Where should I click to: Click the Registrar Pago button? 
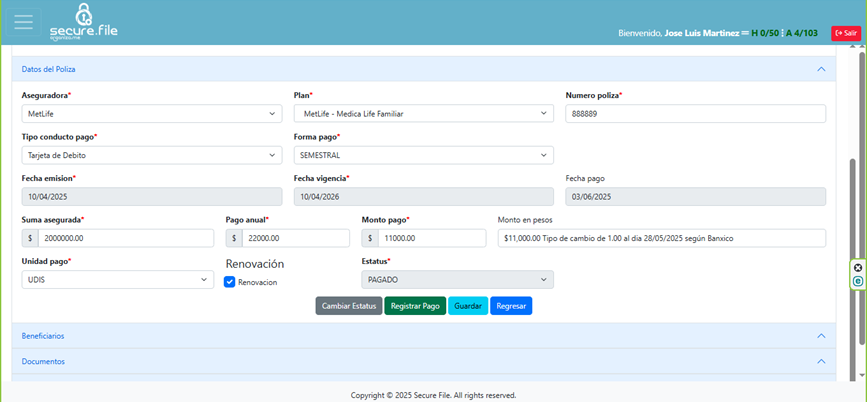pos(415,306)
